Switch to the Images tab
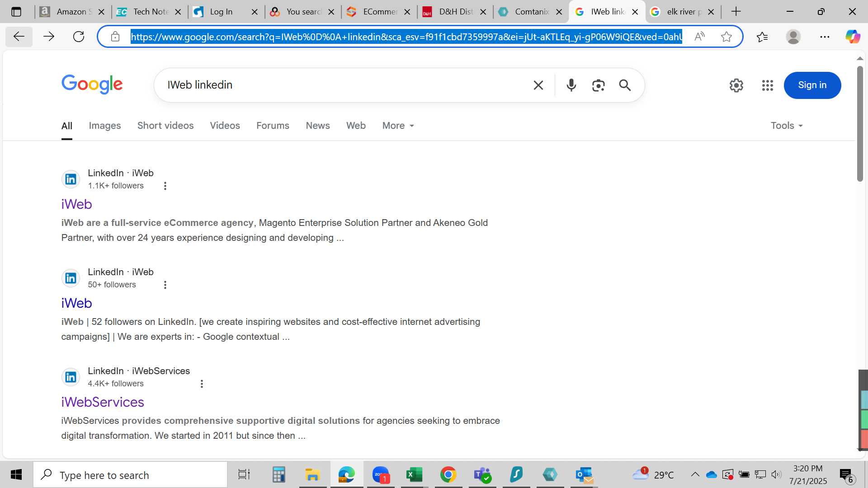The width and height of the screenshot is (868, 488). (x=105, y=126)
